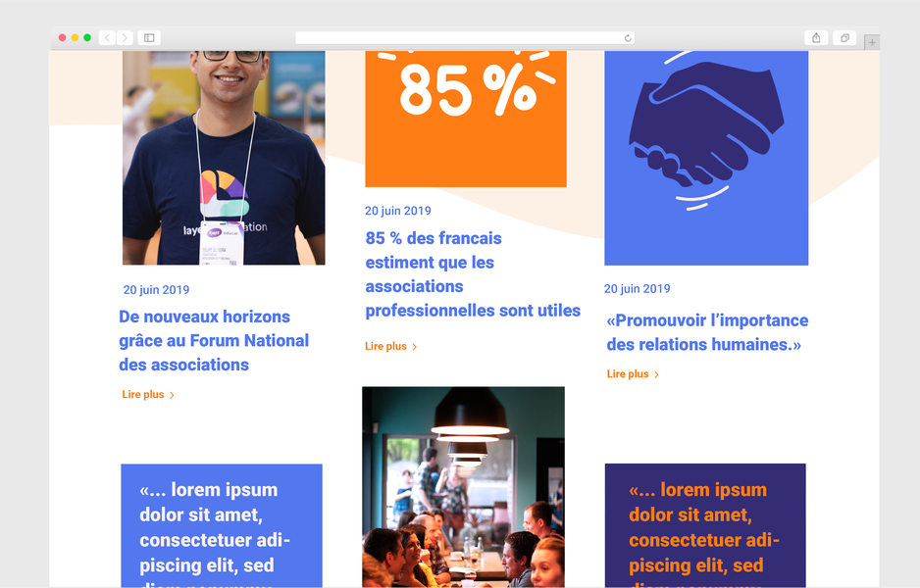Click the man in navy t-shirt photo

tap(224, 158)
